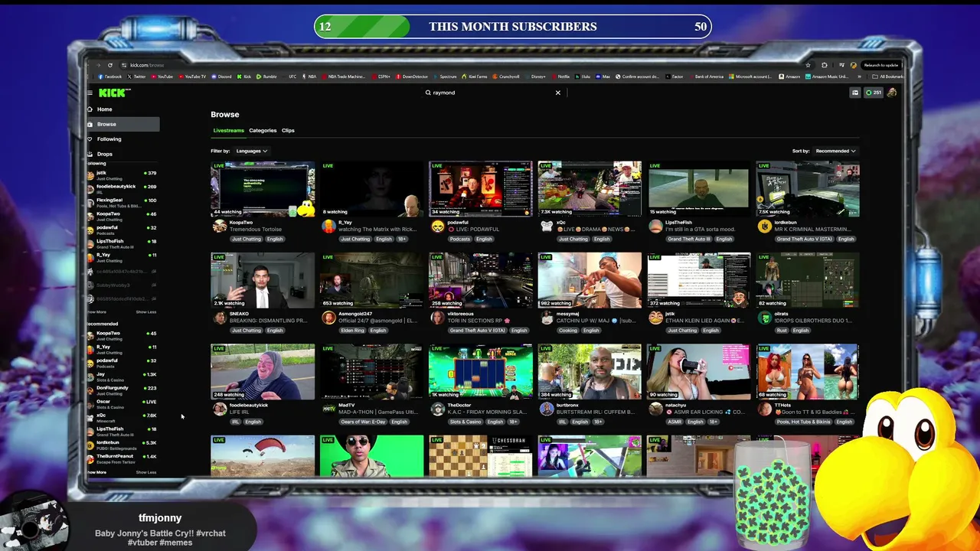980x551 pixels.
Task: Open the foodiebeautykick LIFE IRL thumbnail
Action: click(x=263, y=372)
